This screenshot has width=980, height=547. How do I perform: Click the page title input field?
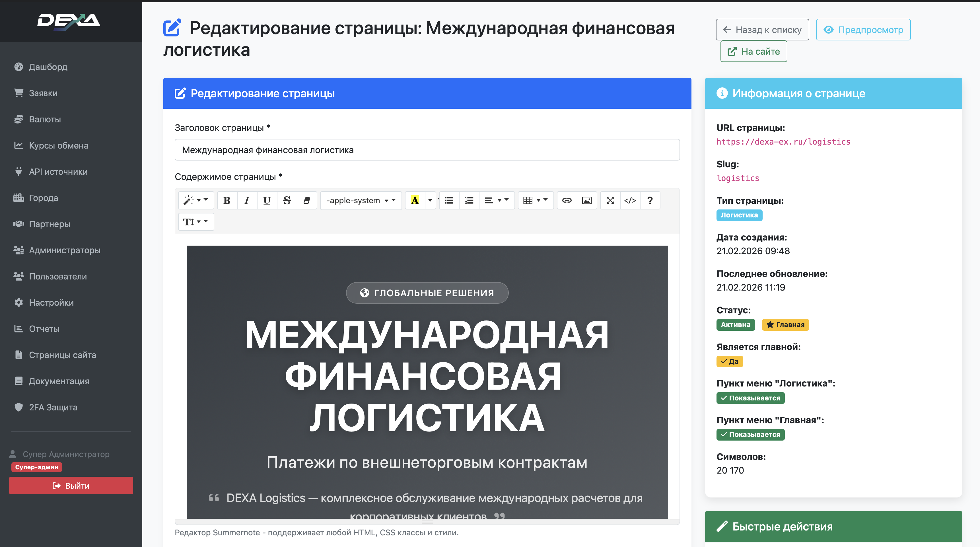click(x=427, y=150)
